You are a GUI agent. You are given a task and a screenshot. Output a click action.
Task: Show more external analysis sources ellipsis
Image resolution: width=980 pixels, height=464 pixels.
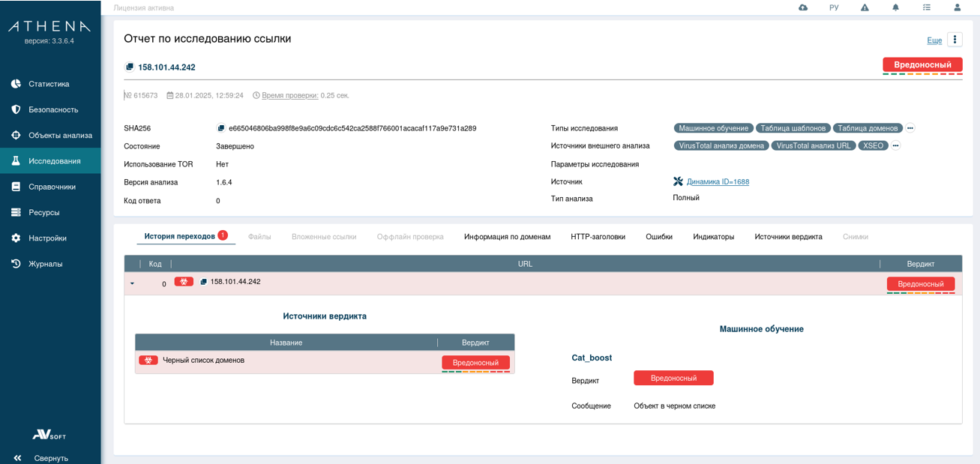click(x=895, y=145)
